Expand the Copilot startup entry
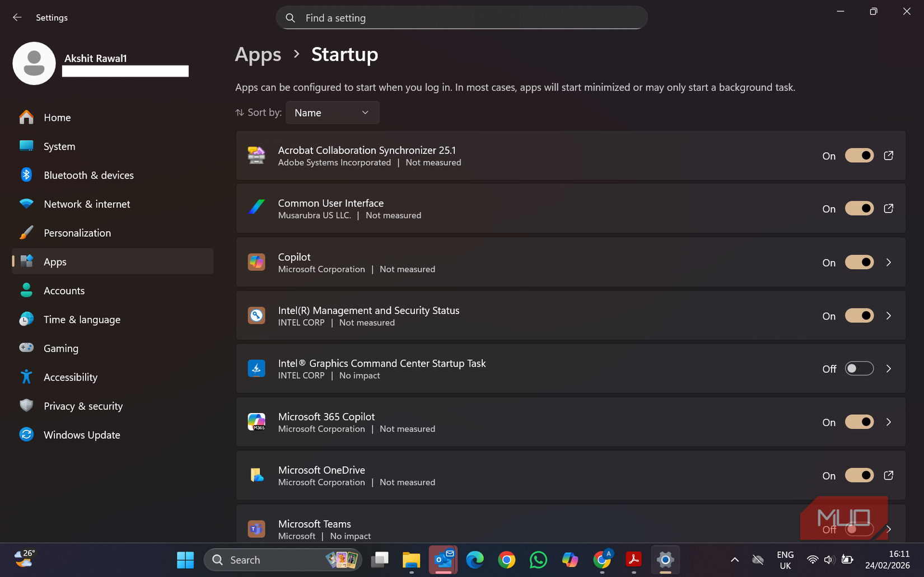This screenshot has width=924, height=577. click(x=888, y=262)
